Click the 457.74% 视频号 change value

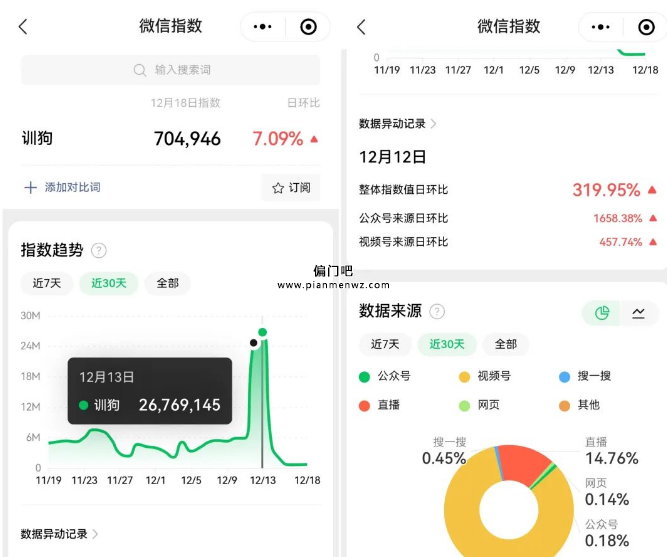point(621,242)
